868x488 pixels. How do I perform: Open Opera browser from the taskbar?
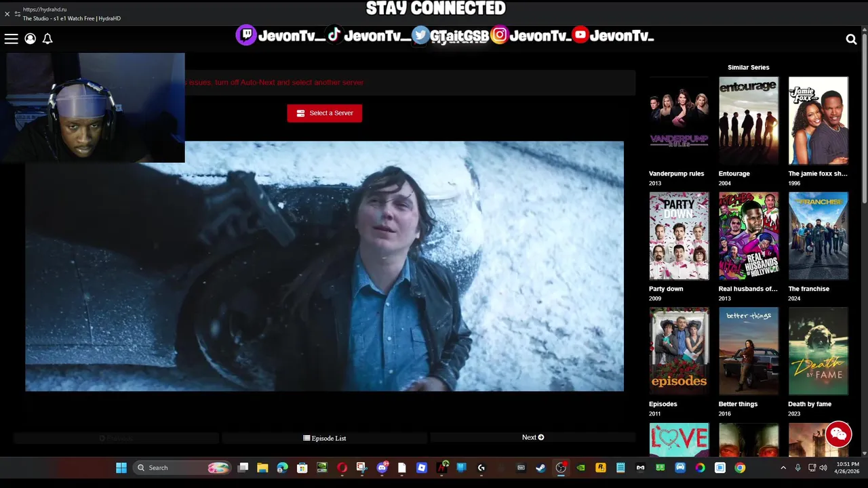coord(342,468)
